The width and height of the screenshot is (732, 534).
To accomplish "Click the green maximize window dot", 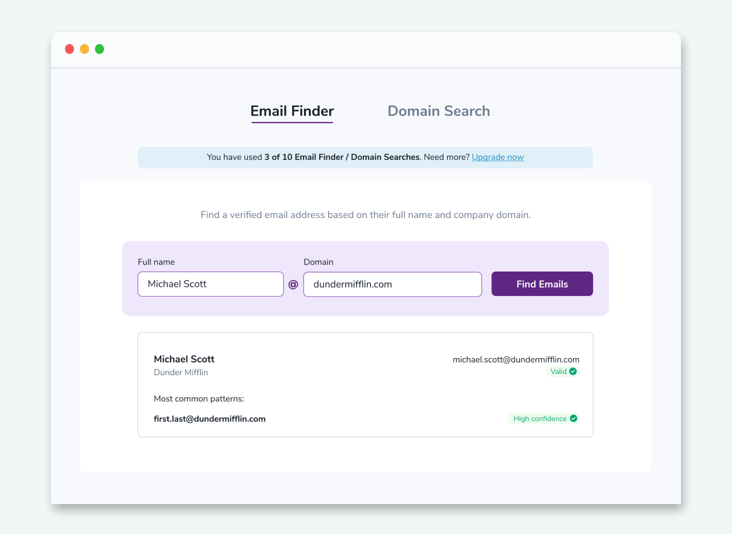I will click(100, 49).
